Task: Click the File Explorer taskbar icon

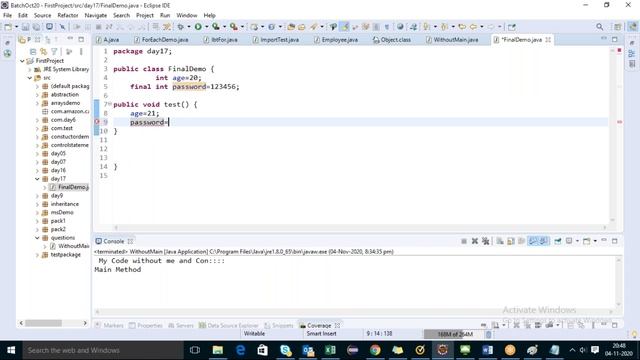Action: click(x=218, y=350)
